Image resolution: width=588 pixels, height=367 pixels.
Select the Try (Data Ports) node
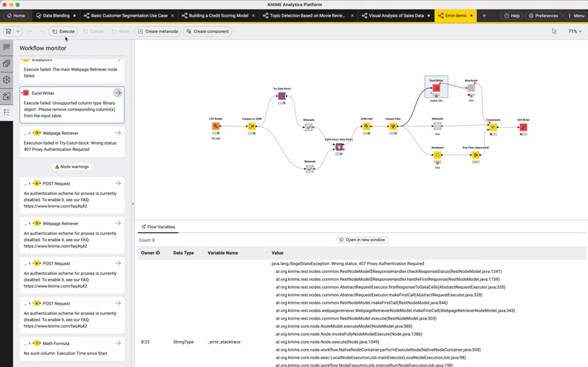(x=282, y=96)
